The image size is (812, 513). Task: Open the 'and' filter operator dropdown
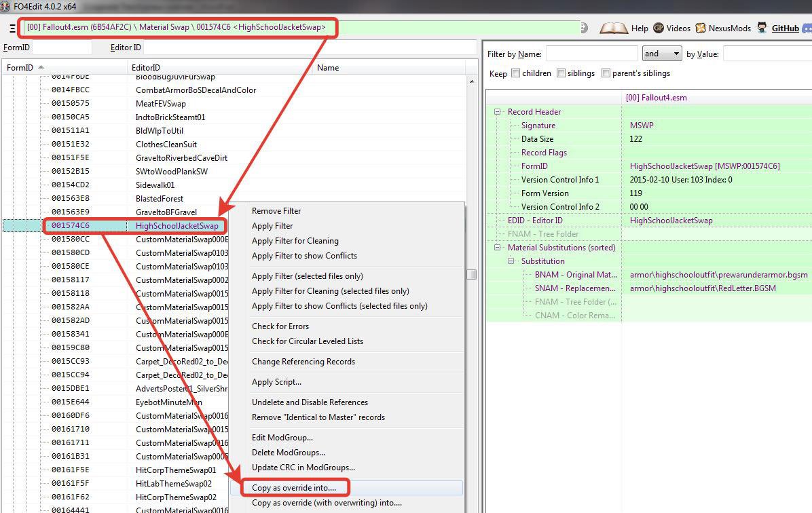(x=661, y=54)
